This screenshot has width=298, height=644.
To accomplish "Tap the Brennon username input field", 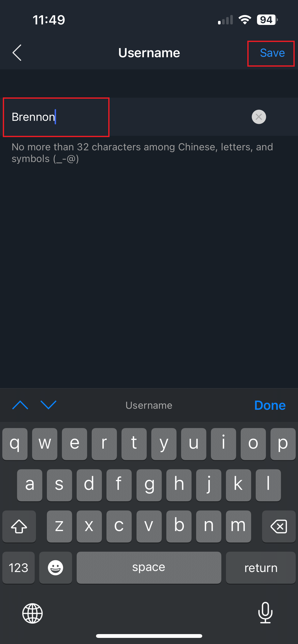I will click(149, 117).
